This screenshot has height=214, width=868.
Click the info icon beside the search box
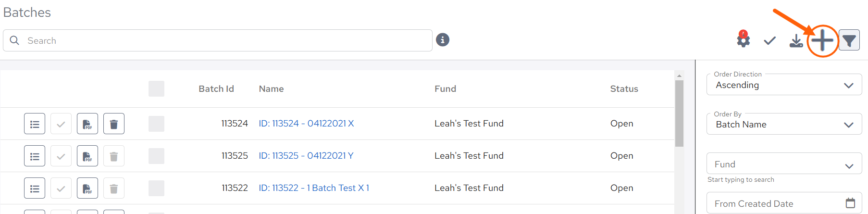(443, 40)
